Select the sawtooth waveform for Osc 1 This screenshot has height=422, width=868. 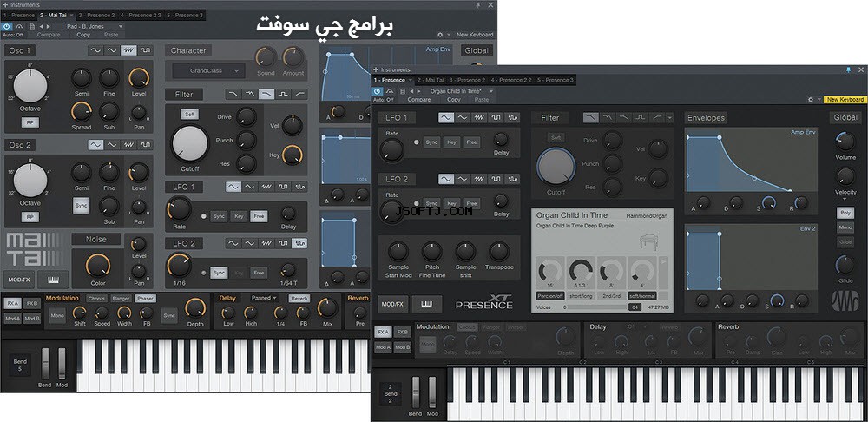click(x=129, y=50)
